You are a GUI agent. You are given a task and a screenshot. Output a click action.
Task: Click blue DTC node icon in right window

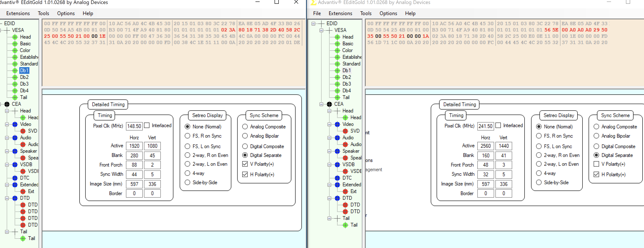[338, 178]
